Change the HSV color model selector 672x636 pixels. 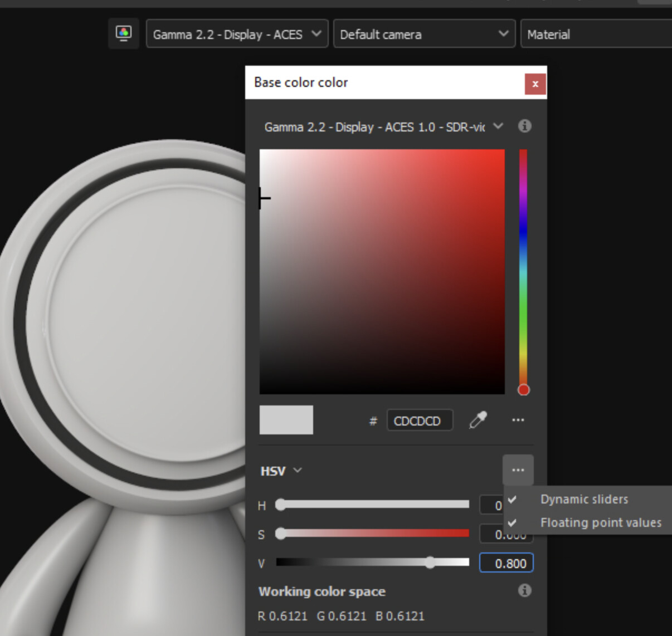pos(281,471)
